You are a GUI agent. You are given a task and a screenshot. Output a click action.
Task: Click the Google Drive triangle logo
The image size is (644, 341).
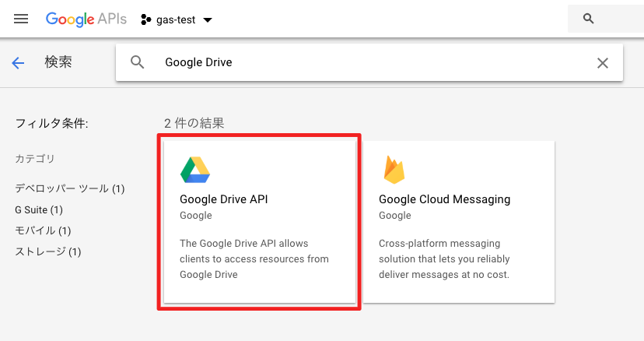(x=195, y=170)
